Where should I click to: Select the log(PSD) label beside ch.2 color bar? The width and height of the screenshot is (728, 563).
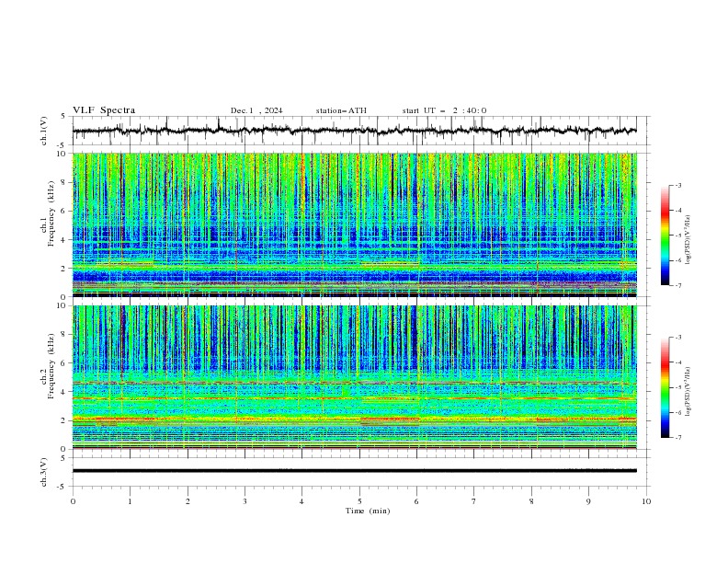tap(688, 392)
